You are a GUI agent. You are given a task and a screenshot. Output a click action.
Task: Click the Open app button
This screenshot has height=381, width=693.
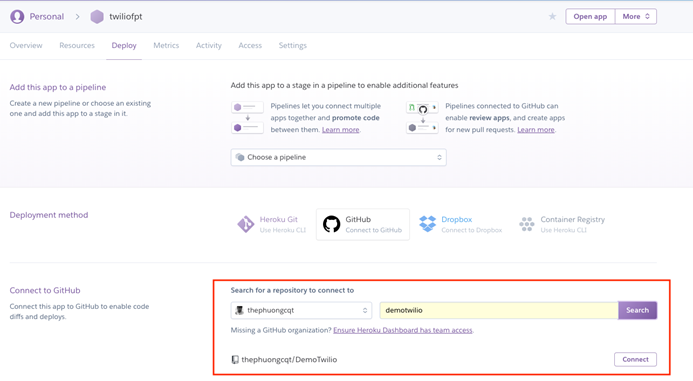[590, 16]
